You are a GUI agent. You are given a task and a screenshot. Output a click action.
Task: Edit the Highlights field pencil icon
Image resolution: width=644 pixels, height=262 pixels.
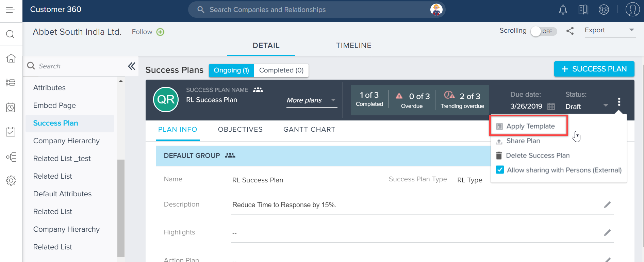607,232
